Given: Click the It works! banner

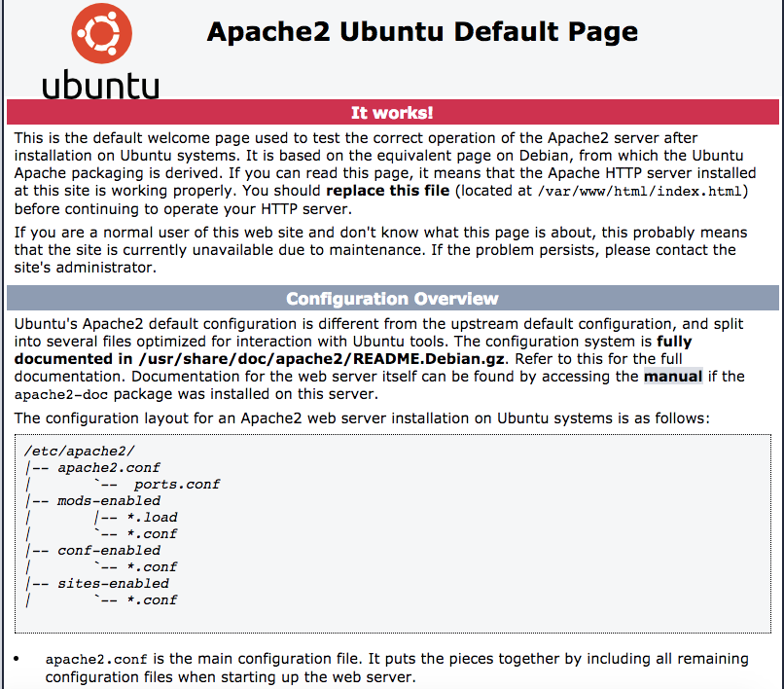Looking at the screenshot, I should (392, 112).
